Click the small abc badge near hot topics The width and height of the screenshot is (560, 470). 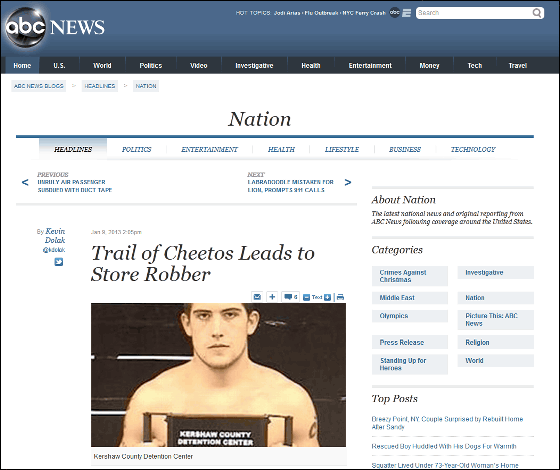click(x=394, y=12)
